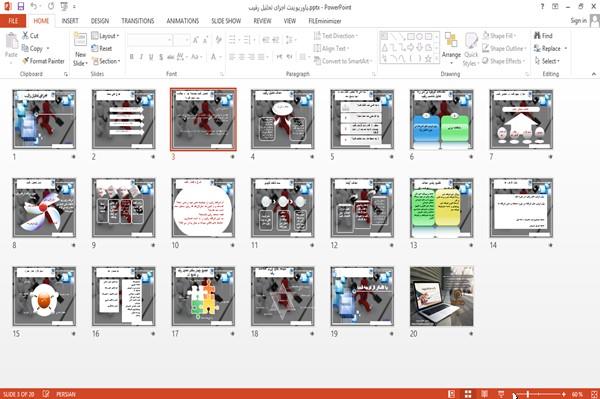
Task: Reset the slide using Reset button
Action: 102,48
